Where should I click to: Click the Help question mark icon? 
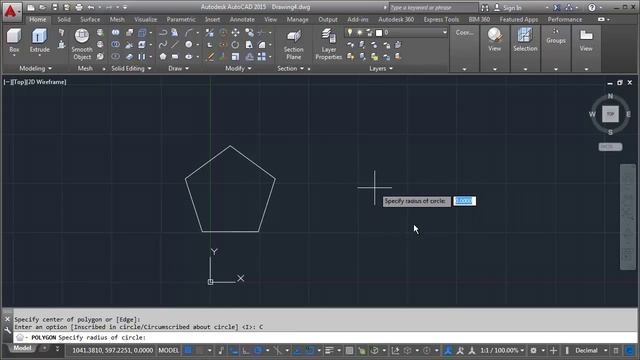click(591, 7)
